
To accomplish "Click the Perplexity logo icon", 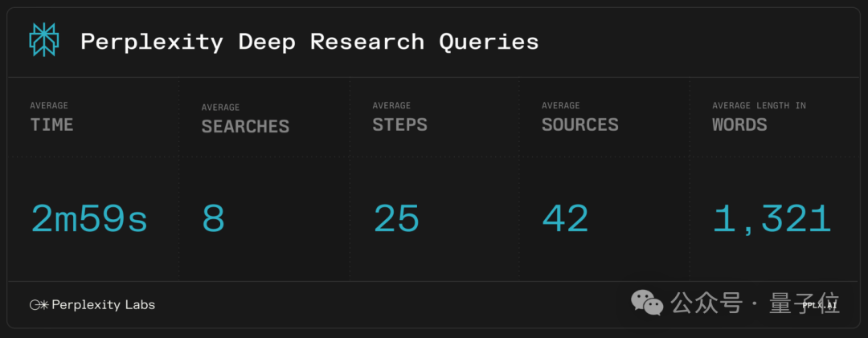I will coord(44,40).
